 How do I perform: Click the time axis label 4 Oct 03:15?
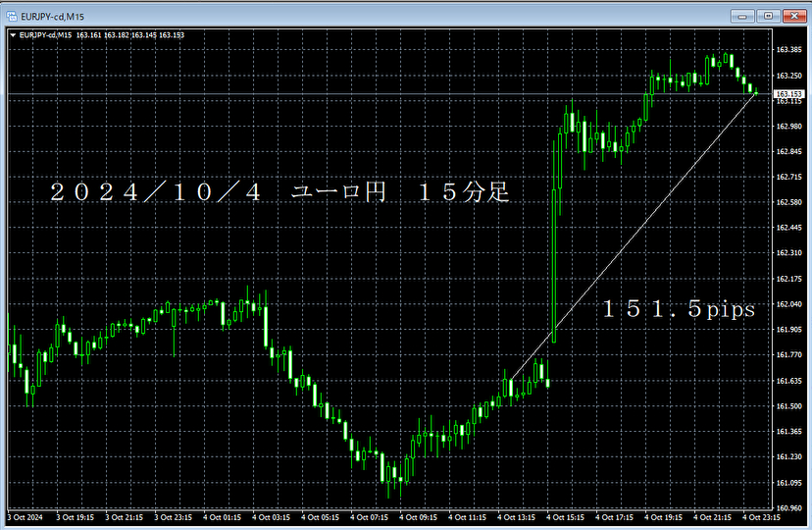[271, 517]
